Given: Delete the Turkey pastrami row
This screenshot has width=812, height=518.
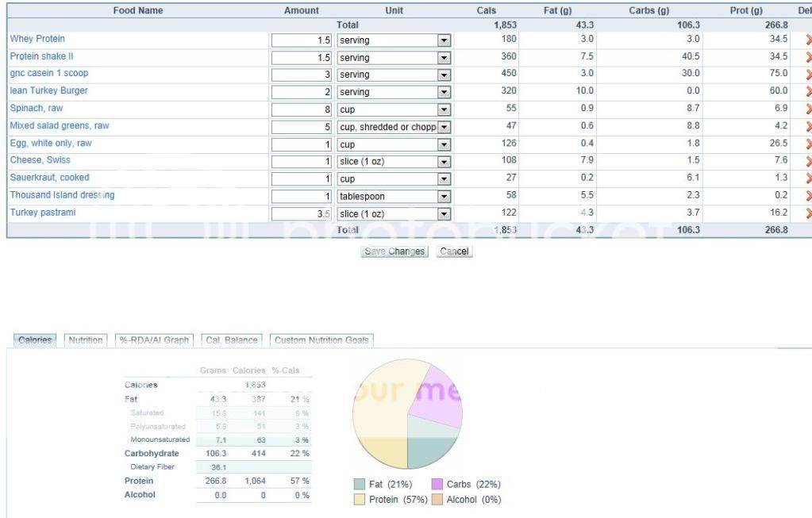Looking at the screenshot, I should tap(808, 213).
